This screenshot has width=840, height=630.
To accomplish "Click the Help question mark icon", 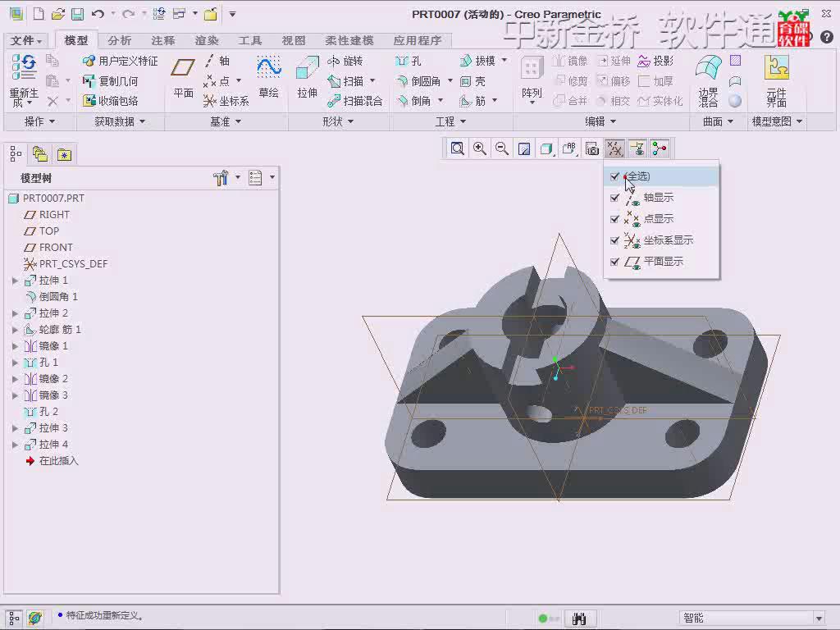I will coord(827,36).
